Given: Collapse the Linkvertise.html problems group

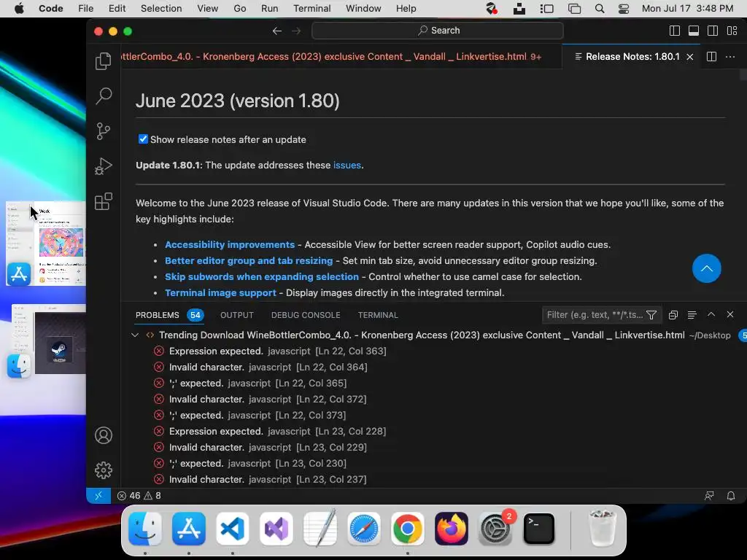Looking at the screenshot, I should [135, 335].
